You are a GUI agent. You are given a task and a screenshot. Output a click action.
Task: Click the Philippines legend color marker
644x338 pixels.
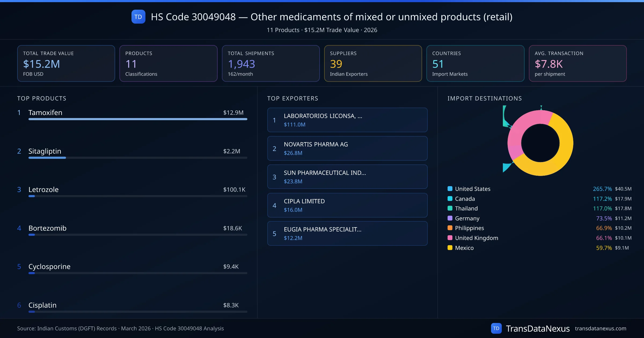coord(450,228)
